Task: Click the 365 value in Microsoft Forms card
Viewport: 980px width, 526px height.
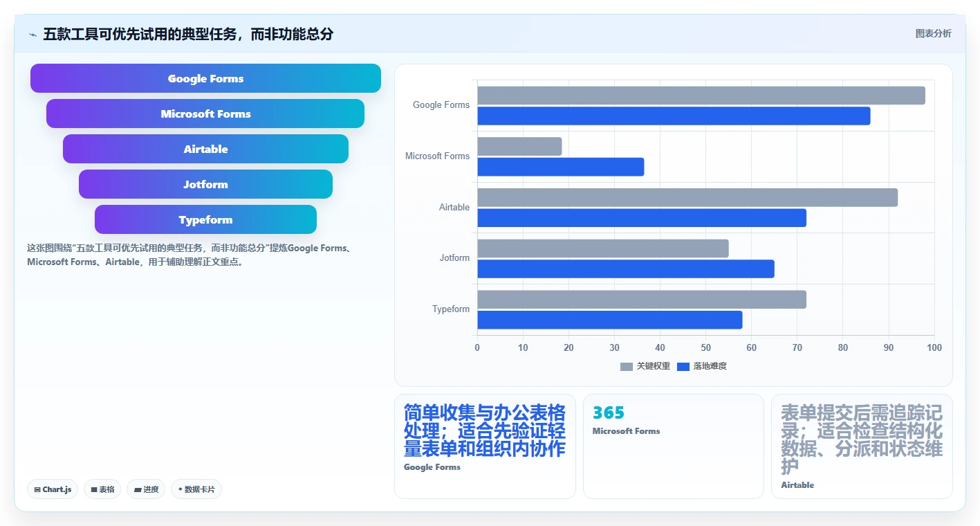Action: (609, 413)
